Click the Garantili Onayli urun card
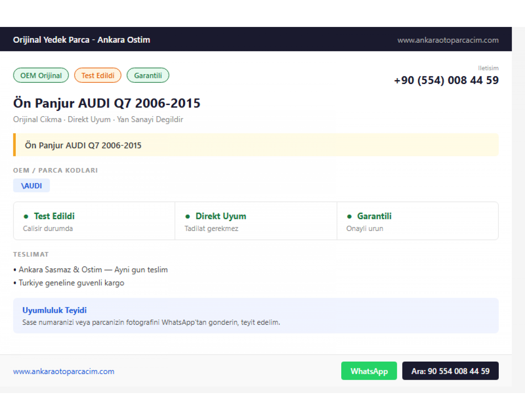525x420 pixels. (418, 221)
